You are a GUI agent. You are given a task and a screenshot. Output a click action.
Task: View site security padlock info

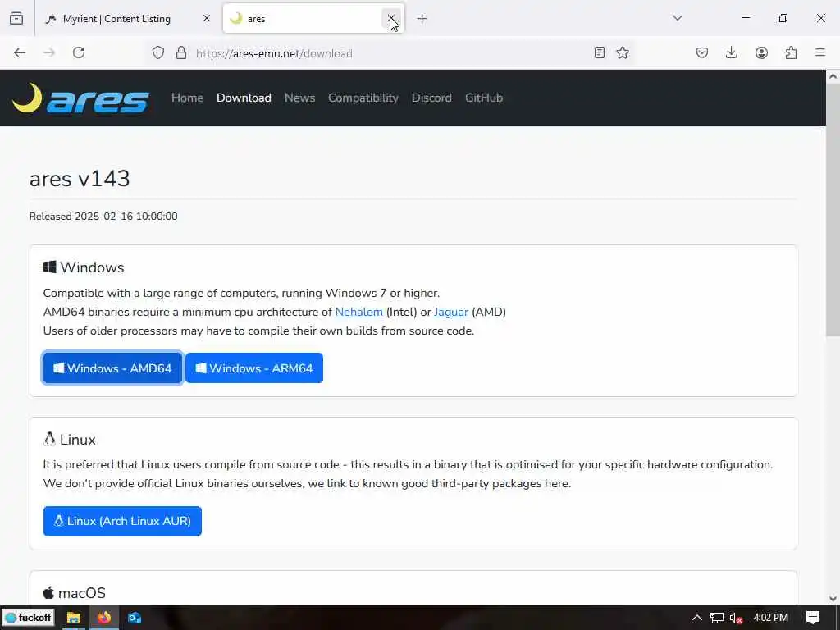click(x=181, y=52)
